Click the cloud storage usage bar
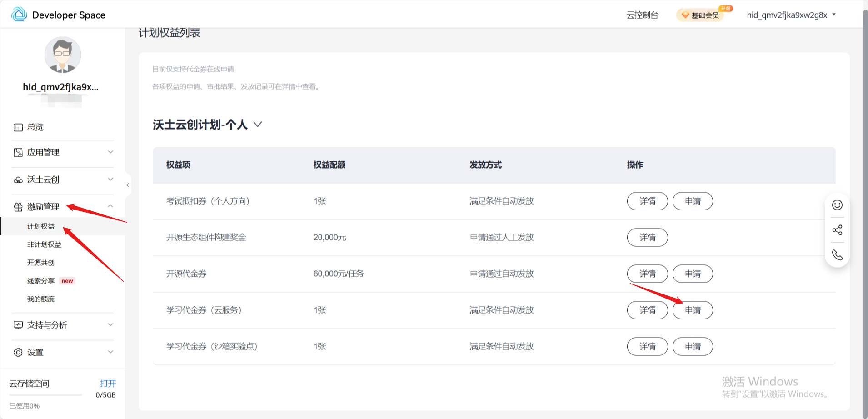 (45, 395)
